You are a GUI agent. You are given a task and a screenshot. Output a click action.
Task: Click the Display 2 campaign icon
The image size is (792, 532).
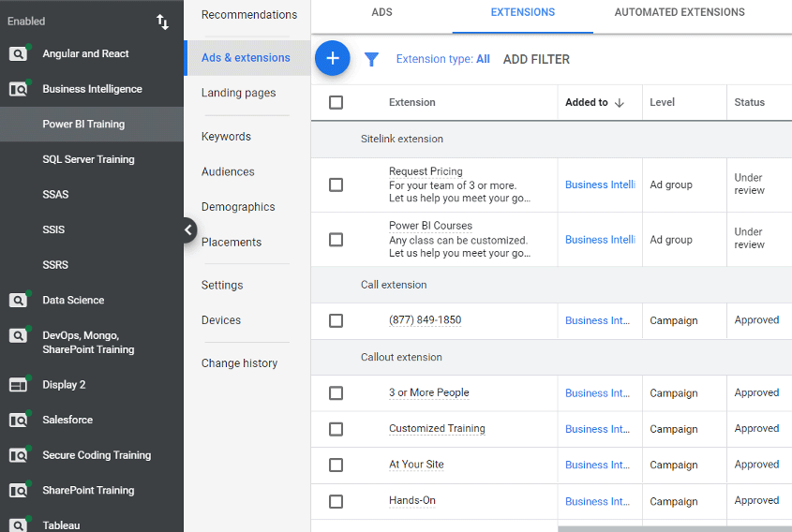tap(18, 385)
